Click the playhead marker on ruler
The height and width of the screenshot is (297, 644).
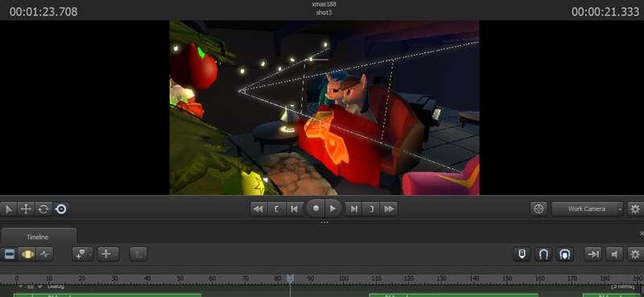click(290, 278)
